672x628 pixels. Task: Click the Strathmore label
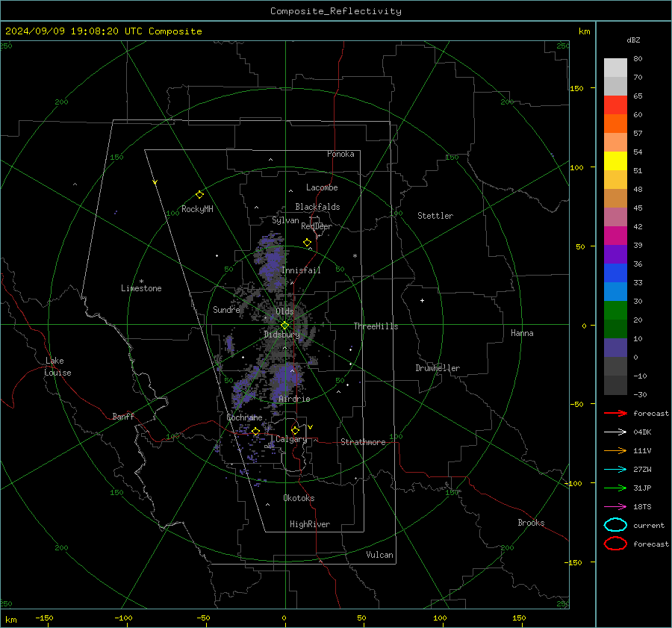[x=363, y=442]
